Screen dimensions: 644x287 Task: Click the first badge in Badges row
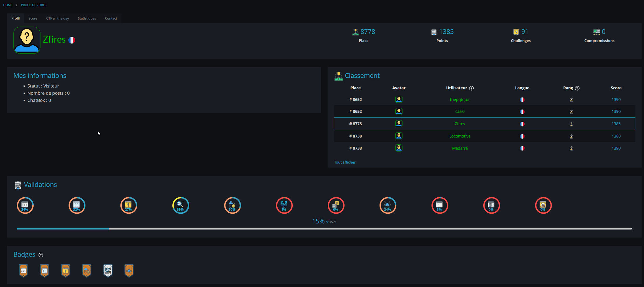[x=24, y=270]
